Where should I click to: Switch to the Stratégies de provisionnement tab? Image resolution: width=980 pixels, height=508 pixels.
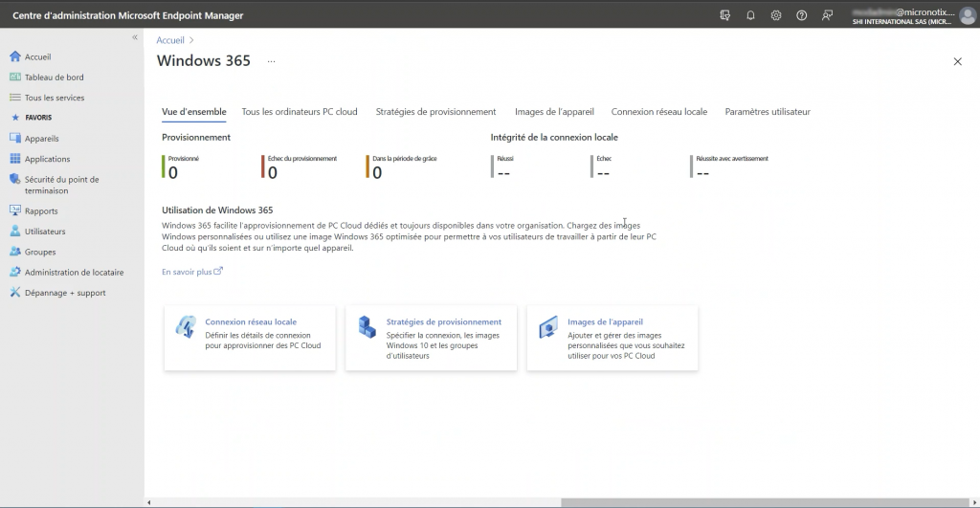tap(435, 112)
